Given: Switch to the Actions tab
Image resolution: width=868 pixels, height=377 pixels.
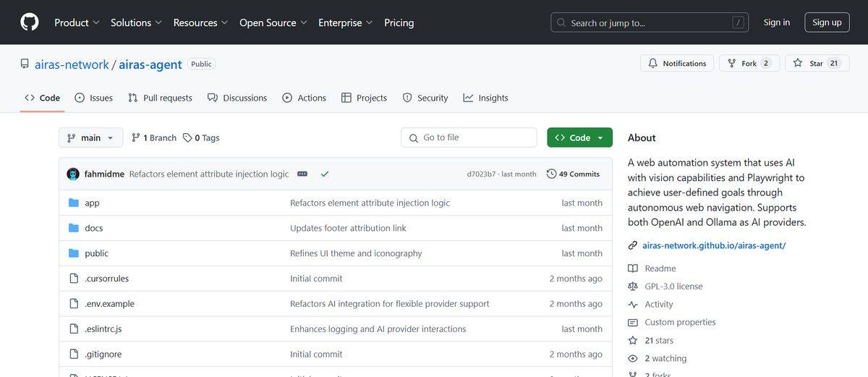Looking at the screenshot, I should (x=304, y=98).
